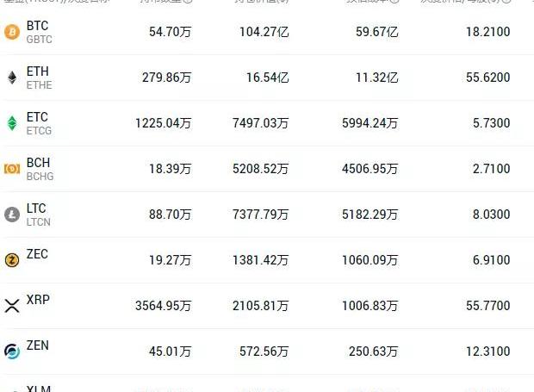This screenshot has width=534, height=392.
Task: Click the ETCG trust ticker label
Action: point(39,131)
